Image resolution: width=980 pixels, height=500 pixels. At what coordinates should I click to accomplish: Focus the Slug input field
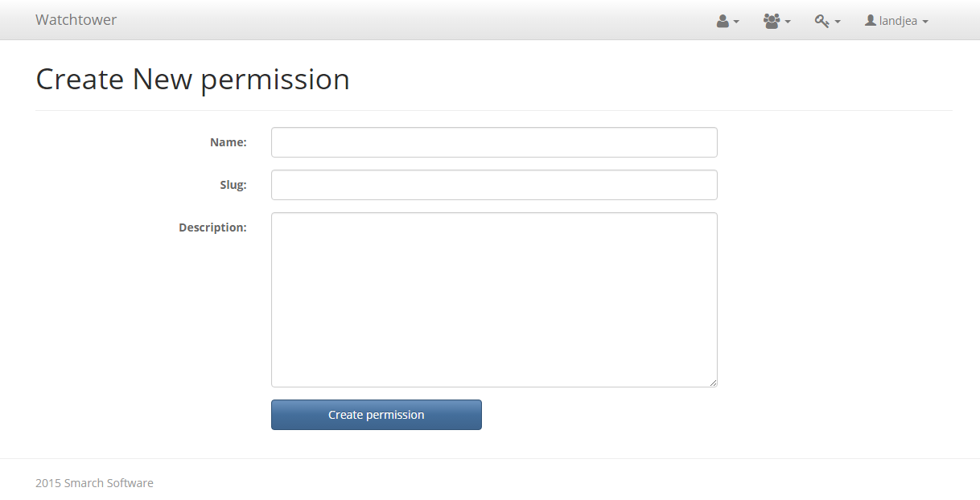point(494,185)
